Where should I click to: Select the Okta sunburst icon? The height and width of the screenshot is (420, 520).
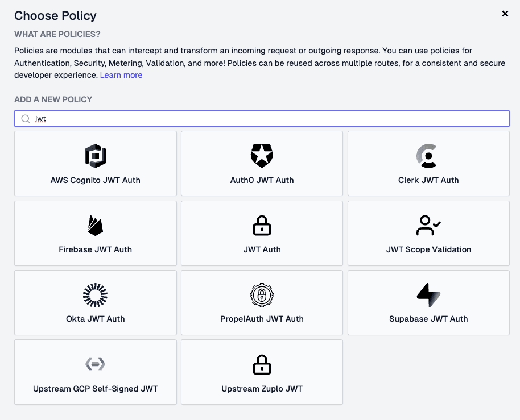coord(95,295)
